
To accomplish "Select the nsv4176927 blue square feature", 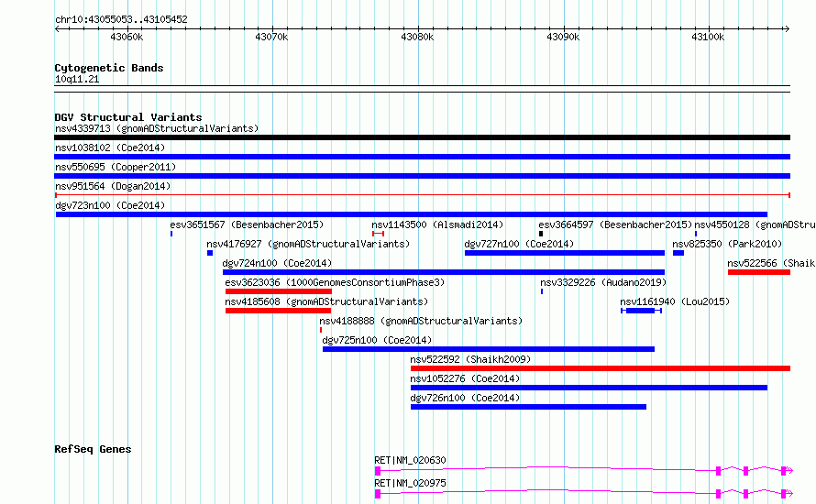I will pos(210,253).
